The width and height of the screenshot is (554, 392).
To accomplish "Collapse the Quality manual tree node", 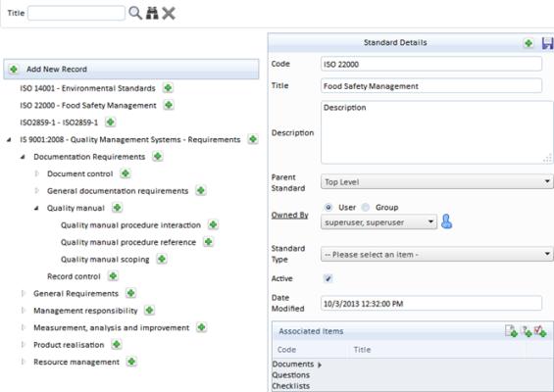I will pyautogui.click(x=36, y=208).
